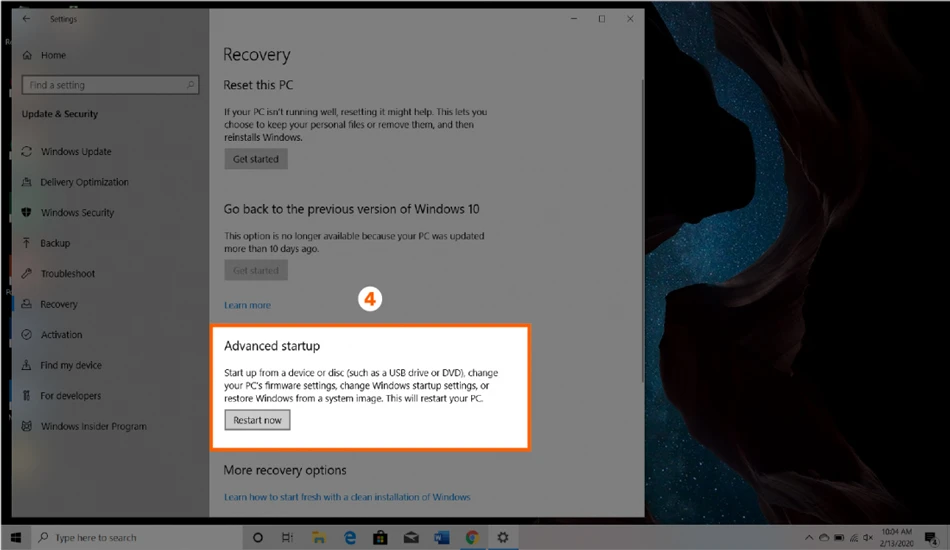Click the Reset this PC heading
The height and width of the screenshot is (550, 950).
click(258, 85)
